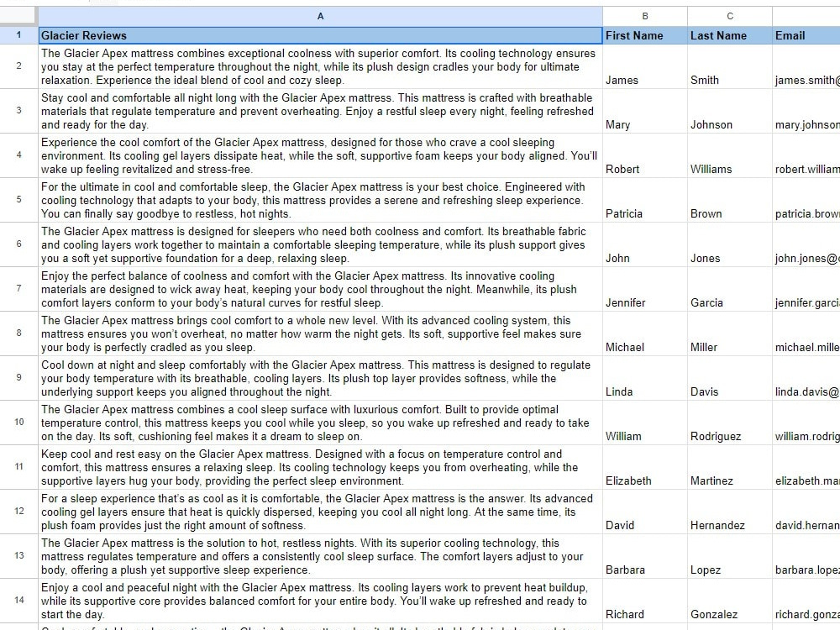Click the 'Email' header cell
The width and height of the screenshot is (840, 630).
click(806, 35)
